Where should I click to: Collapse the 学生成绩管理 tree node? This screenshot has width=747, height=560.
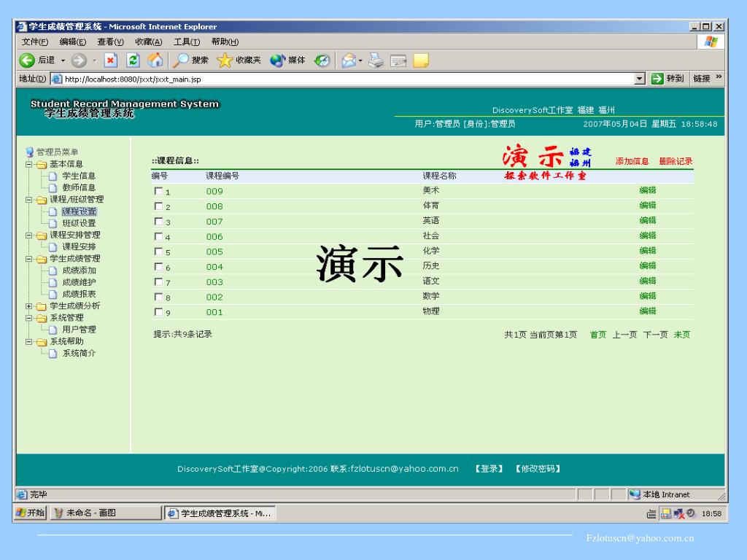[x=29, y=259]
